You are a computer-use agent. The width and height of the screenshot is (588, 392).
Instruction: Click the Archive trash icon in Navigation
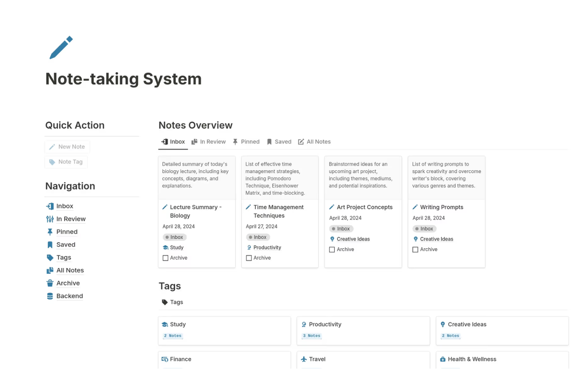(x=50, y=283)
